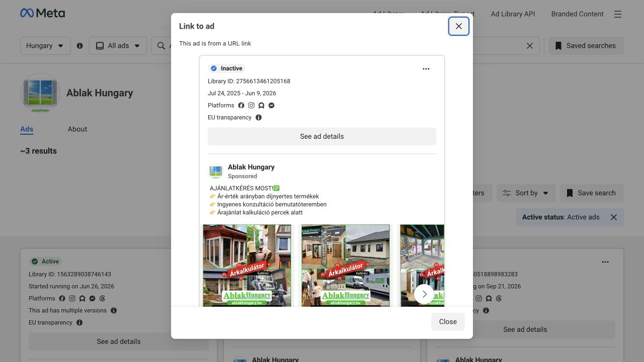Click the search magnifier icon
Image resolution: width=644 pixels, height=362 pixels.
pyautogui.click(x=161, y=46)
